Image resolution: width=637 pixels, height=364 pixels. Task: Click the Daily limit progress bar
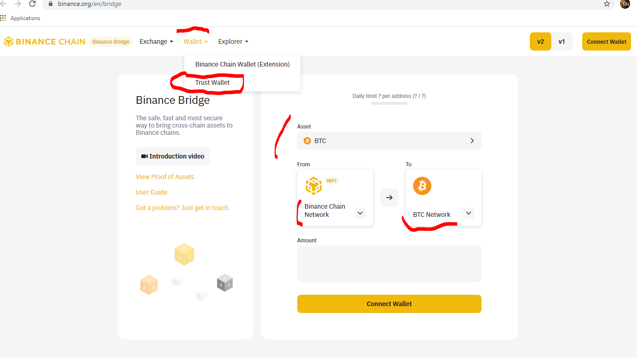(389, 103)
